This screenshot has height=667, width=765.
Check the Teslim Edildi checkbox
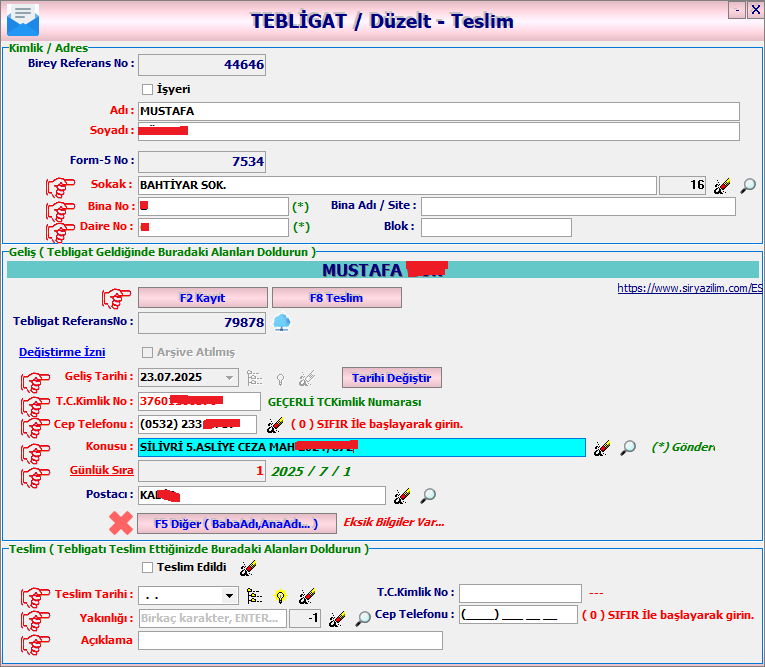[148, 568]
